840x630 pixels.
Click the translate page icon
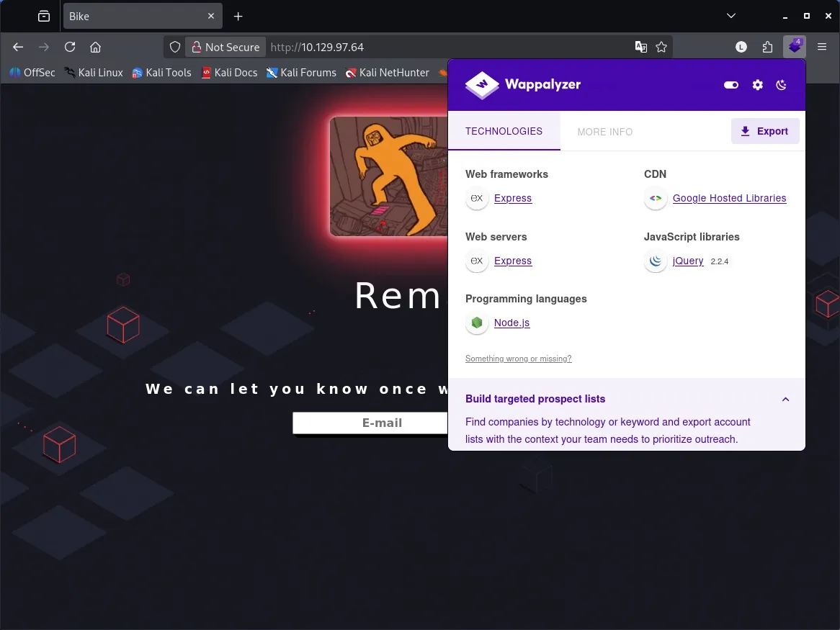point(640,47)
